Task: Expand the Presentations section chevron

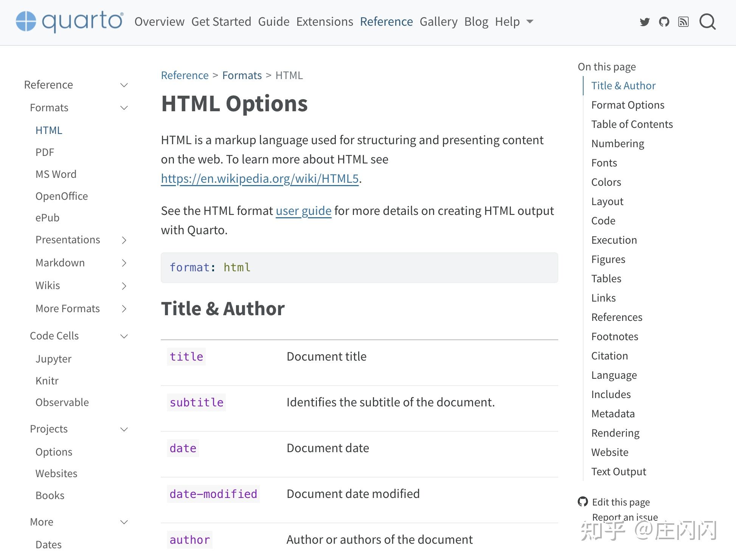Action: click(x=124, y=240)
